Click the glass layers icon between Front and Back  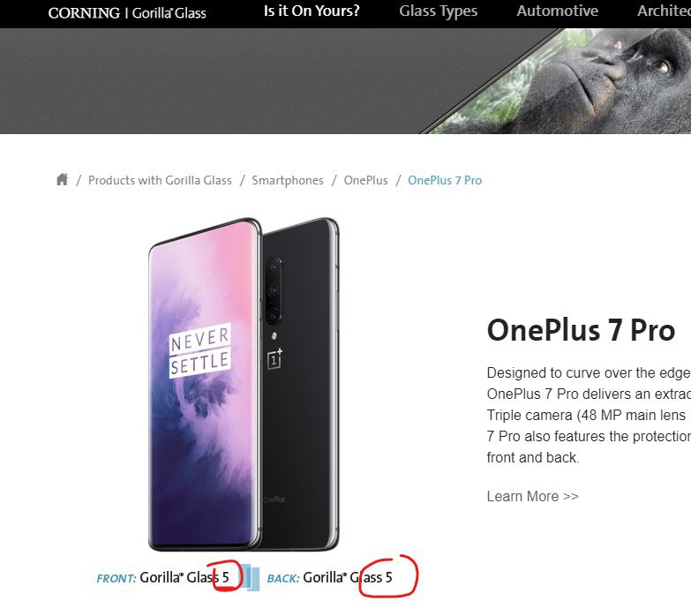(x=251, y=577)
